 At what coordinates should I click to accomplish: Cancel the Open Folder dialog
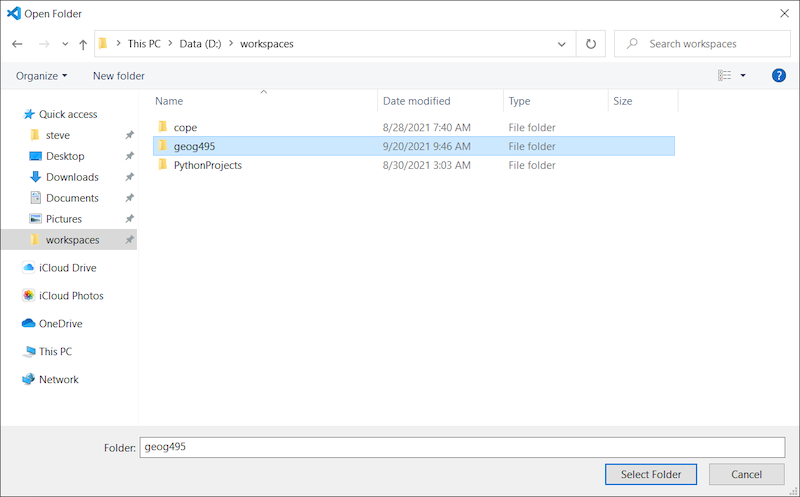(746, 474)
